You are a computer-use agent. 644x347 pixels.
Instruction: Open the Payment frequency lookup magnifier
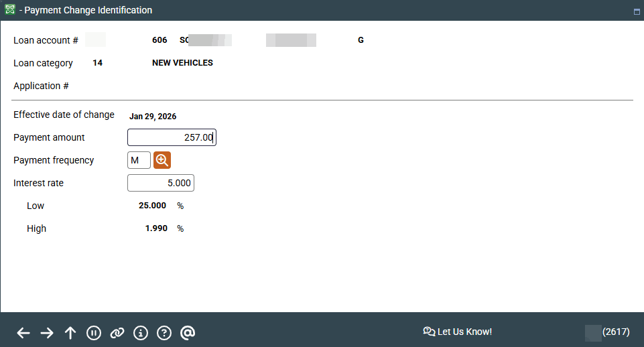162,160
